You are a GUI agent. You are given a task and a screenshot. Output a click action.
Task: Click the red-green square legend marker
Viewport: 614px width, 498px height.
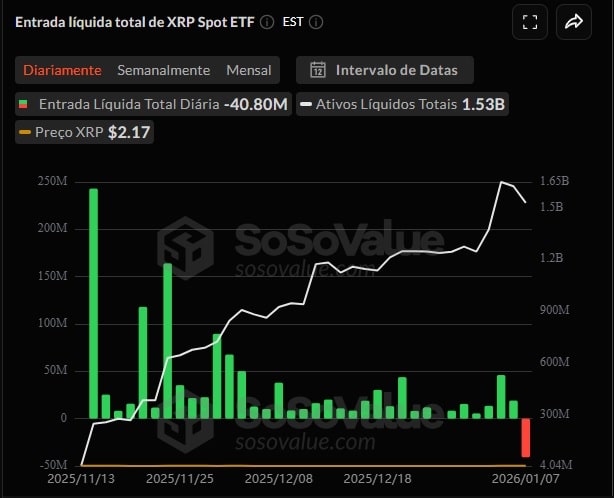24,104
